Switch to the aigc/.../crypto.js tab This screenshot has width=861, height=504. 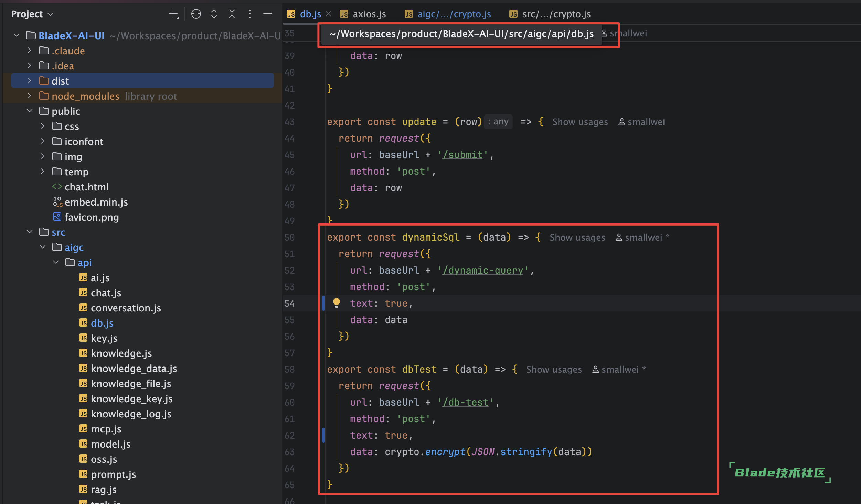coord(448,14)
